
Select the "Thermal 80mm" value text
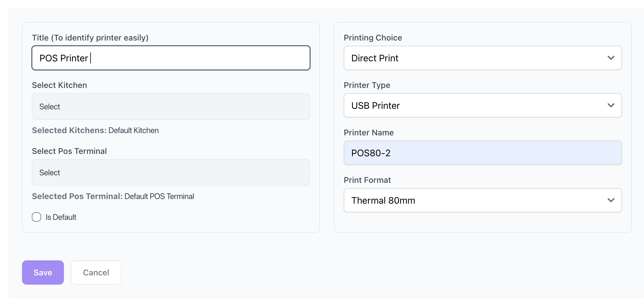[383, 200]
